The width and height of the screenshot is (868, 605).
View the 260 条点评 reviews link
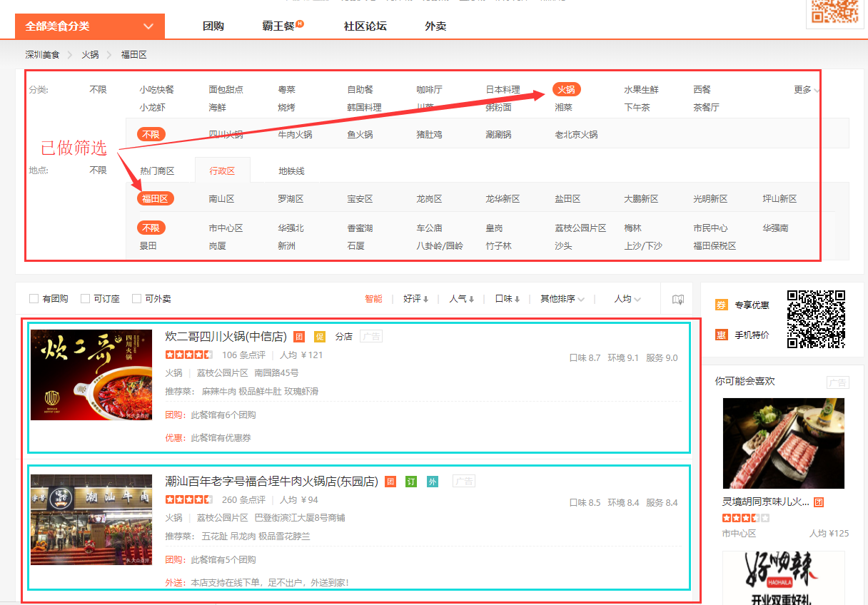click(x=243, y=500)
